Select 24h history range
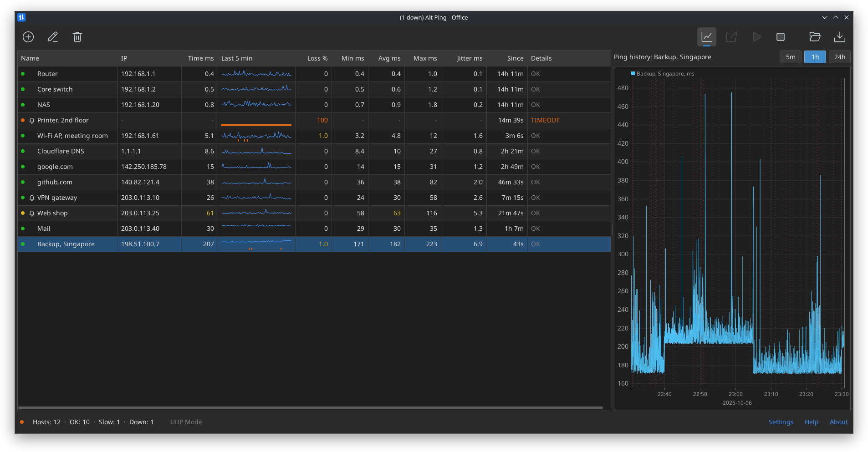The height and width of the screenshot is (452, 868). click(840, 57)
